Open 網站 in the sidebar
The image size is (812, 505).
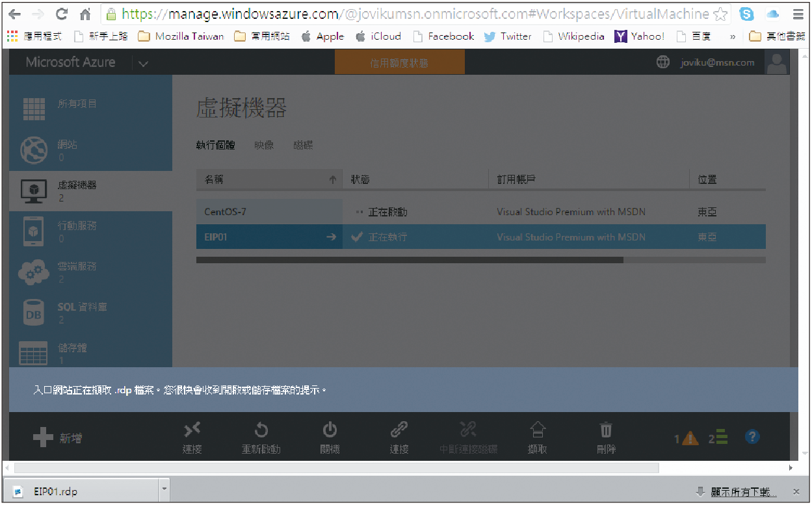91,149
